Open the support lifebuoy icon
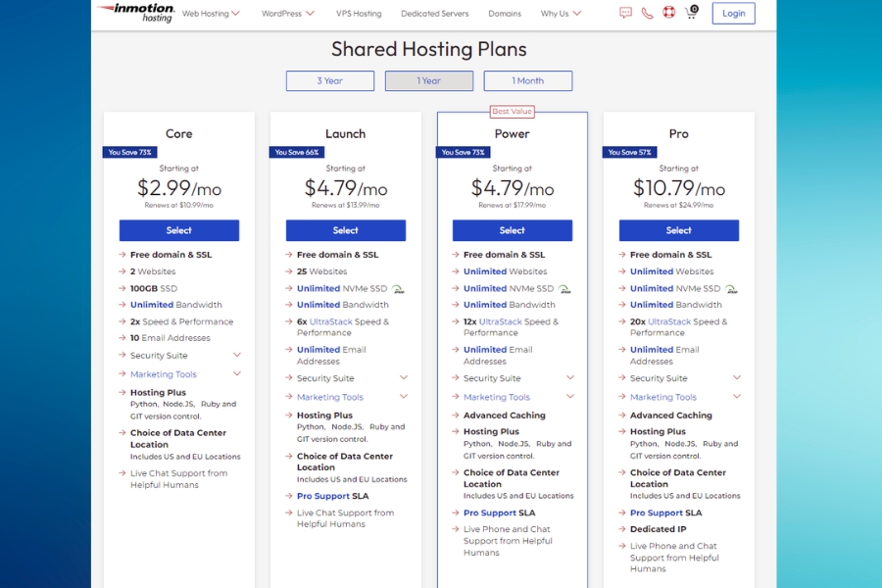 [668, 13]
